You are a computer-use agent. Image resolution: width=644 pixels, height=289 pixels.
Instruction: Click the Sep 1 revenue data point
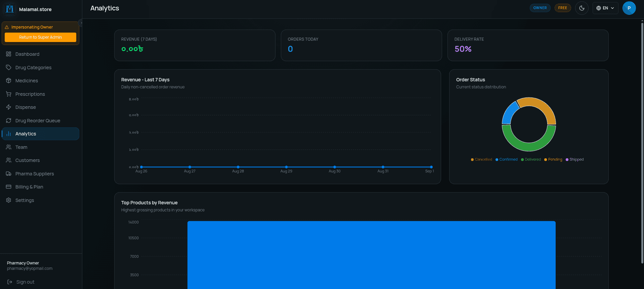pos(431,167)
